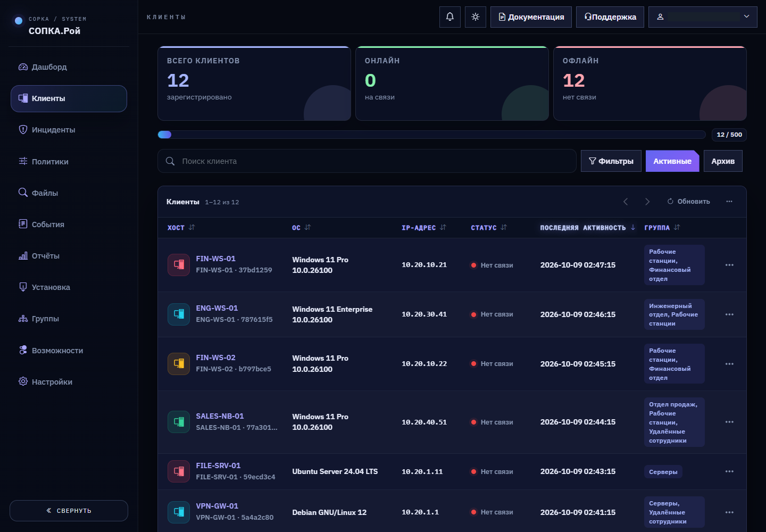
Task: Open the user account dropdown
Action: coord(703,17)
